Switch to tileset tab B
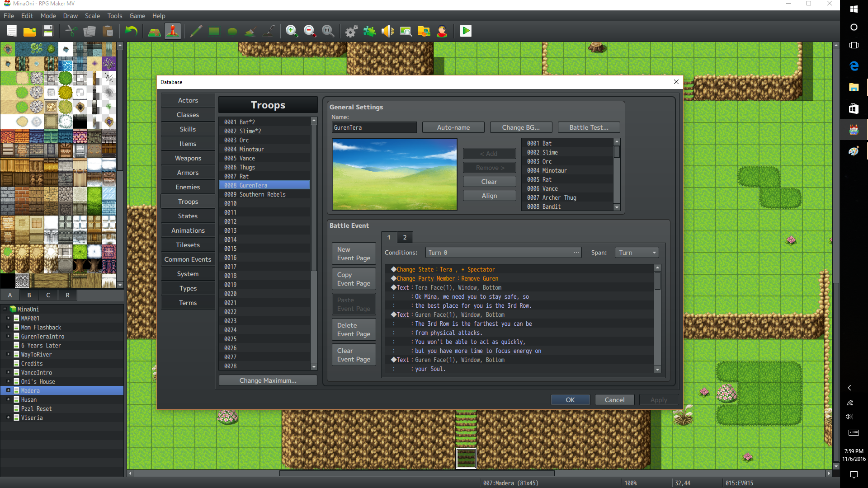The height and width of the screenshot is (488, 868). click(29, 295)
